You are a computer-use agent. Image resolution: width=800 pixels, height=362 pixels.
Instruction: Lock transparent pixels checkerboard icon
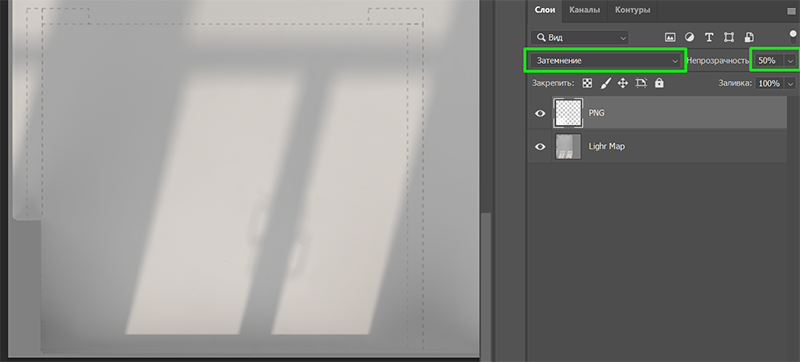(x=587, y=83)
